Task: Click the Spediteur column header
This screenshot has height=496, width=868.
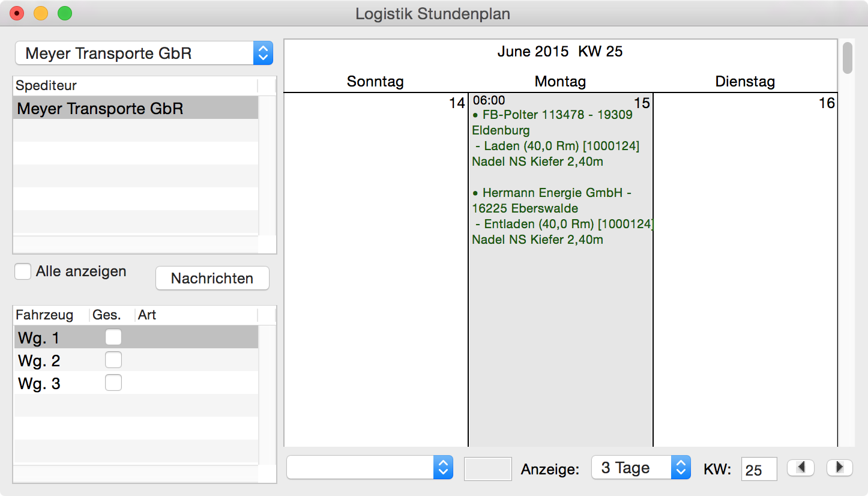Action: click(46, 86)
